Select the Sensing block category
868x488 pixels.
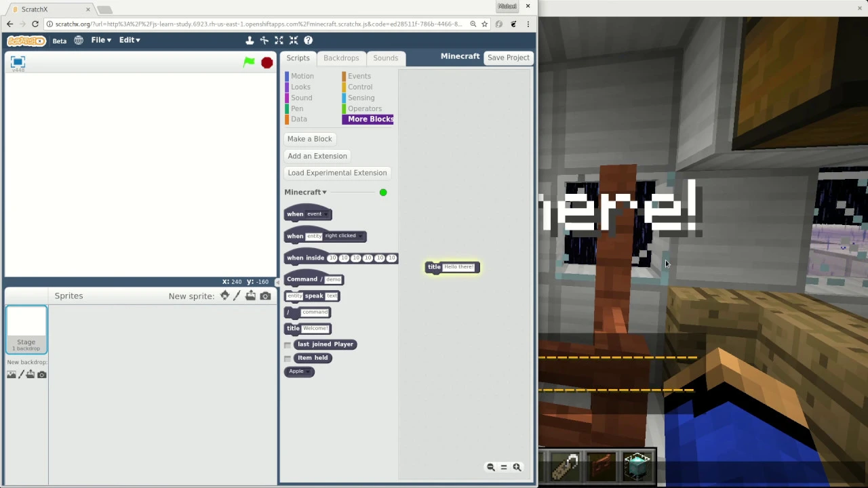(361, 98)
